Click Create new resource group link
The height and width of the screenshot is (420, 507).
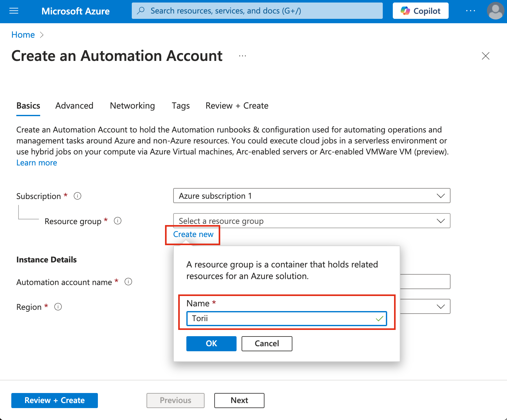[193, 234]
